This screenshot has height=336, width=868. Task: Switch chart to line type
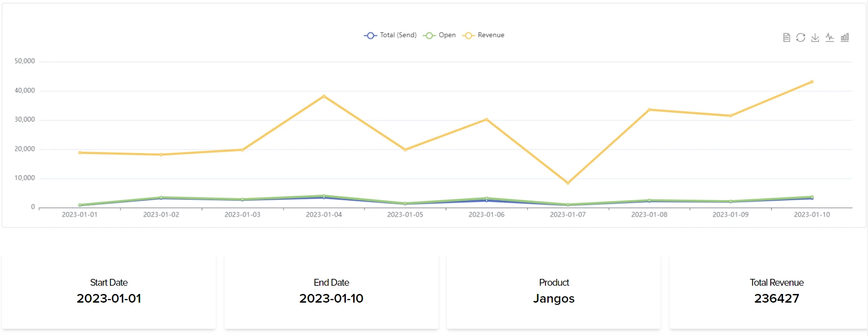[830, 37]
